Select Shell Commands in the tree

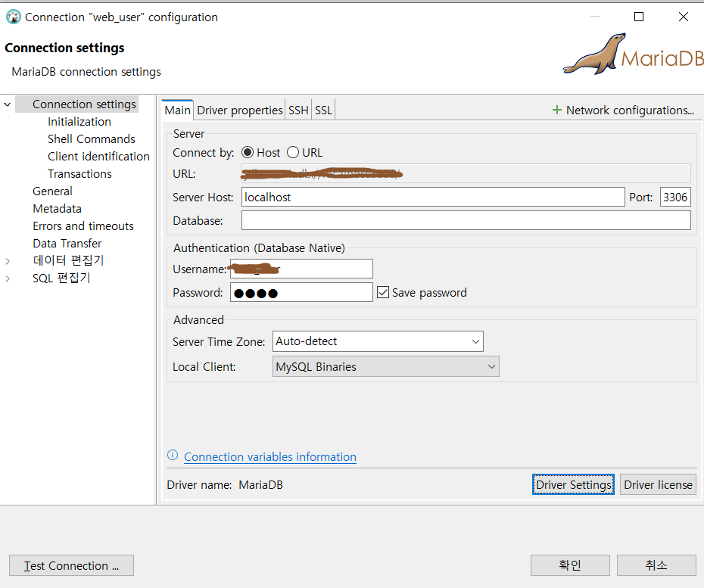click(x=92, y=139)
